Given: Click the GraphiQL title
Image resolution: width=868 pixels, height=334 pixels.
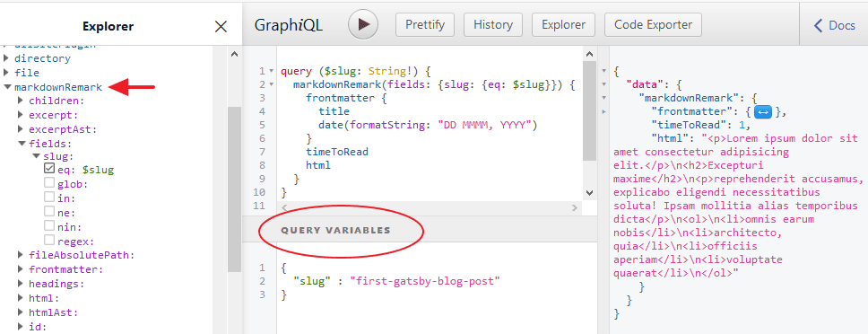Looking at the screenshot, I should [x=289, y=25].
